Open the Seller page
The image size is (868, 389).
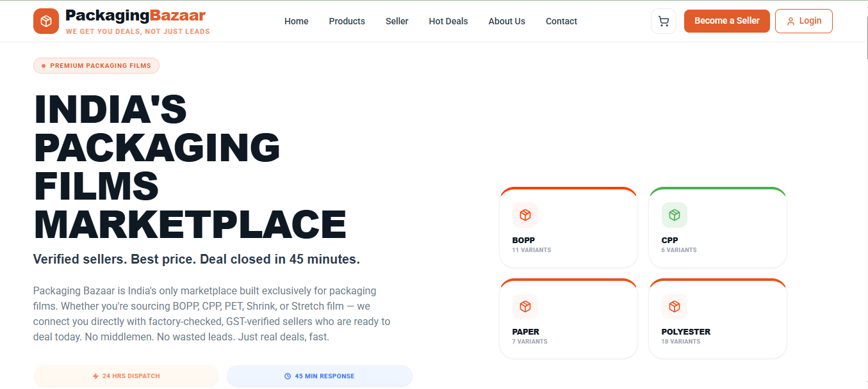click(x=397, y=21)
